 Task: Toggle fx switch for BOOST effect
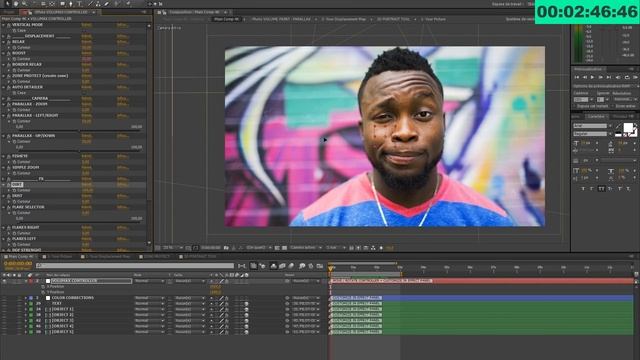point(9,53)
